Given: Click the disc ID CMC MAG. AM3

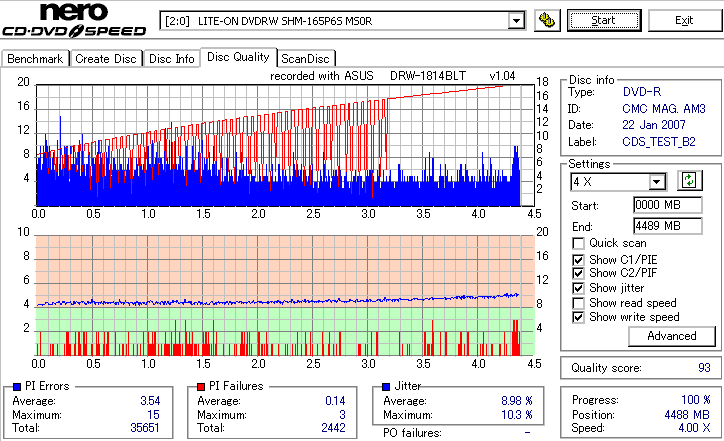Looking at the screenshot, I should 664,109.
